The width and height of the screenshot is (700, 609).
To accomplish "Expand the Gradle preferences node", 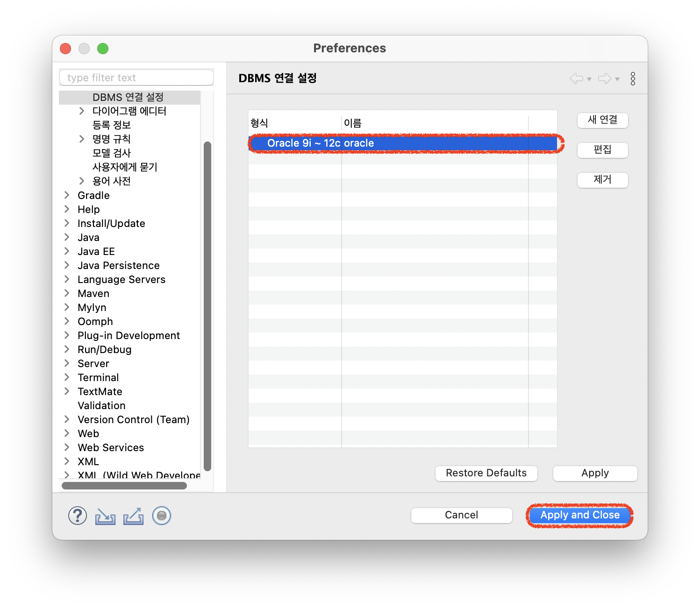I will 67,195.
